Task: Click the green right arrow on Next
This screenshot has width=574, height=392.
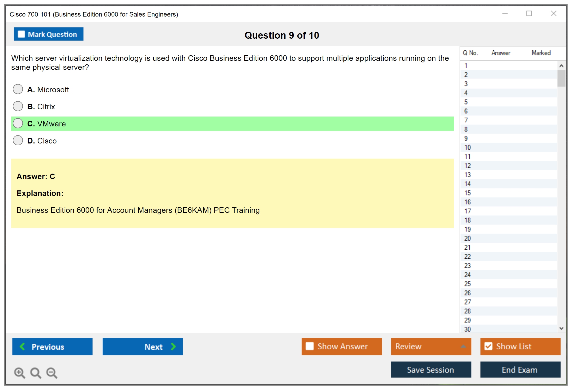Action: coord(174,346)
